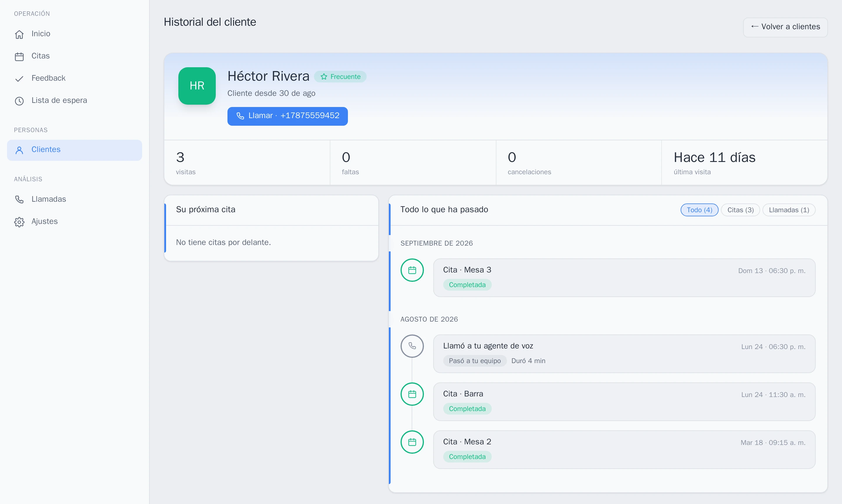Open Feedback in the sidebar
842x504 pixels.
point(74,78)
